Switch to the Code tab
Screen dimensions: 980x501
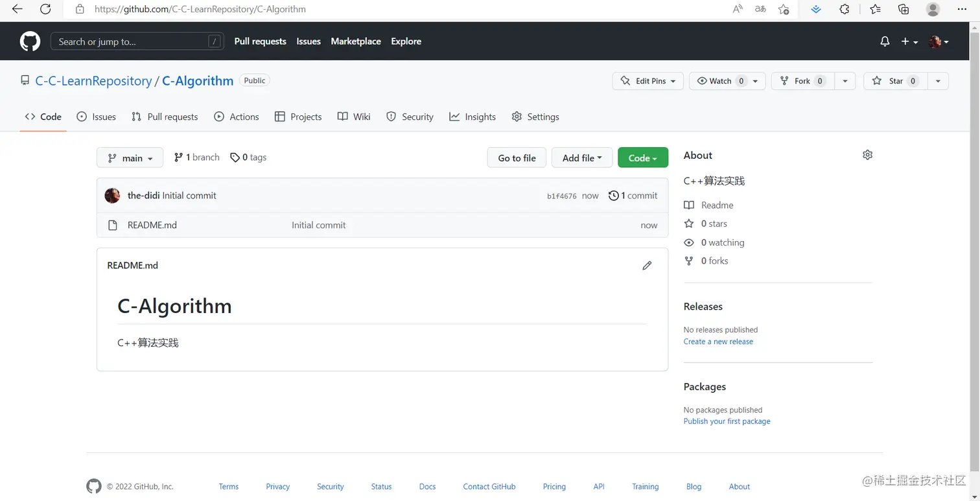point(43,117)
